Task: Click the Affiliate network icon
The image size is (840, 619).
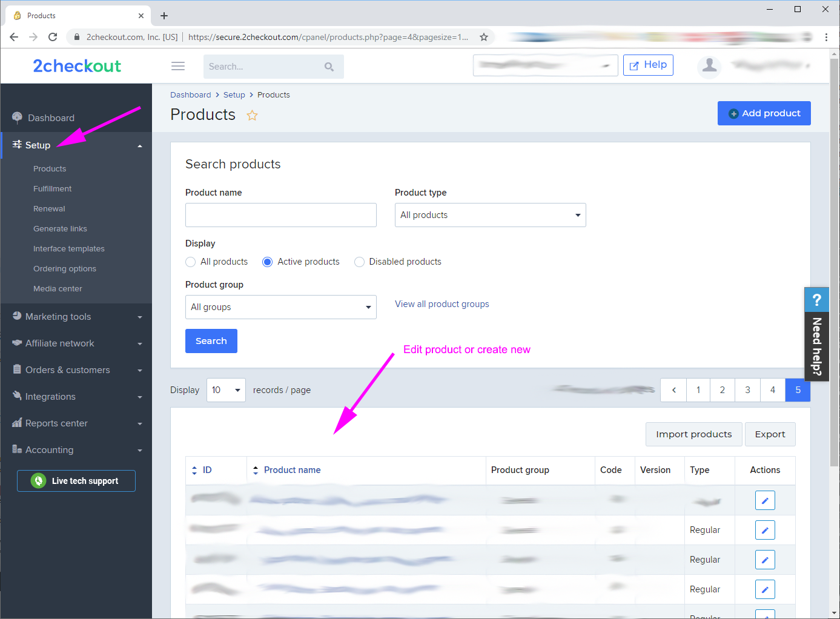Action: pos(17,343)
